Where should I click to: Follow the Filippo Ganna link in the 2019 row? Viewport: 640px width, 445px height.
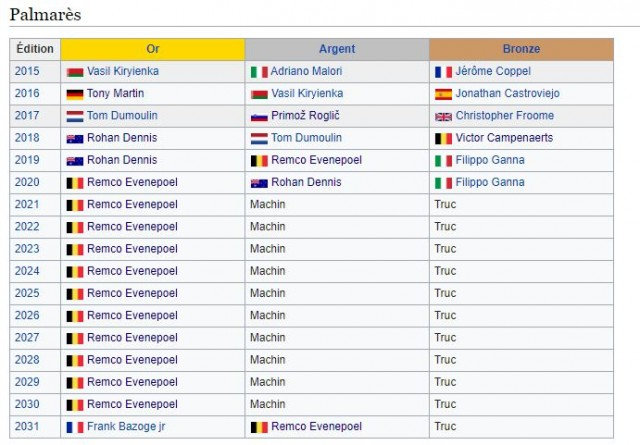490,160
